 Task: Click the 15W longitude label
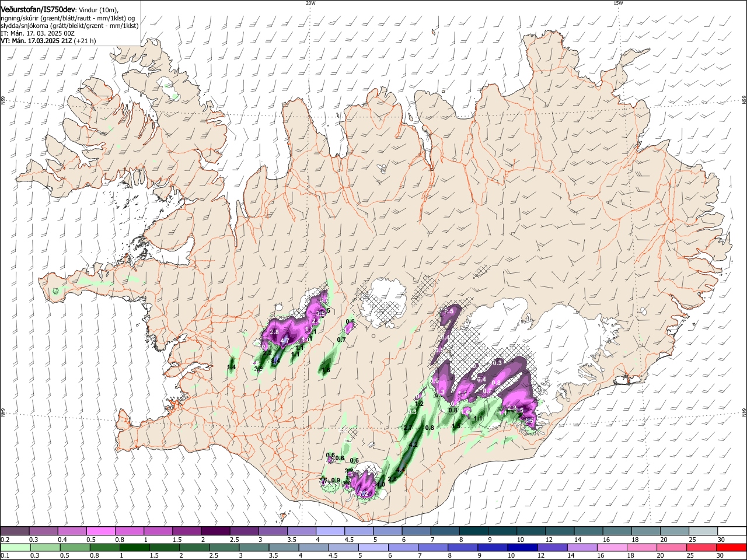(x=618, y=3)
